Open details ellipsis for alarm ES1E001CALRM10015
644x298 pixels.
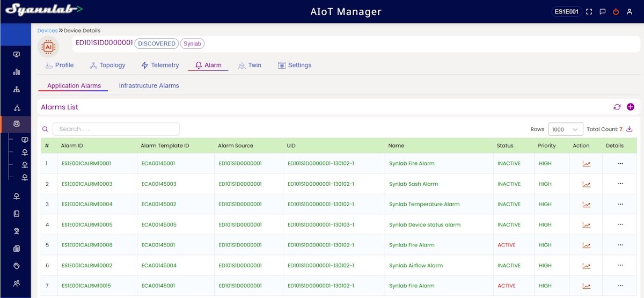620,286
